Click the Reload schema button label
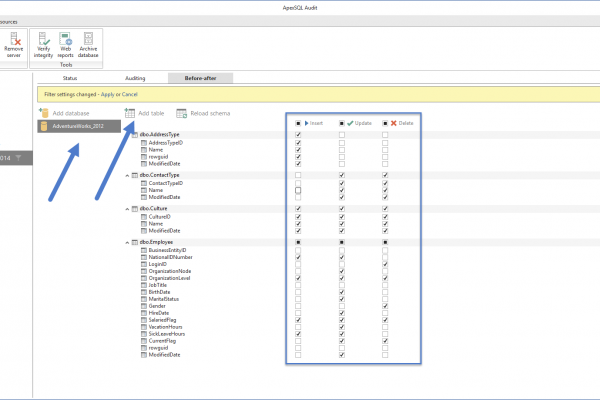This screenshot has height=400, width=600. pyautogui.click(x=210, y=113)
